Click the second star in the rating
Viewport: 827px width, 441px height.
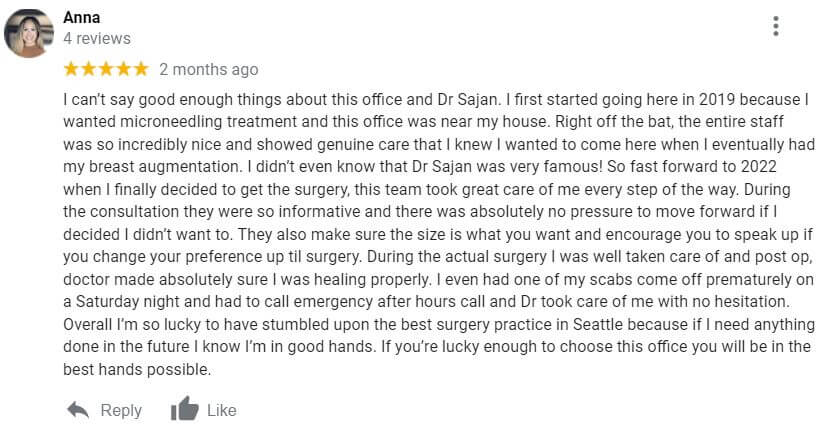89,69
